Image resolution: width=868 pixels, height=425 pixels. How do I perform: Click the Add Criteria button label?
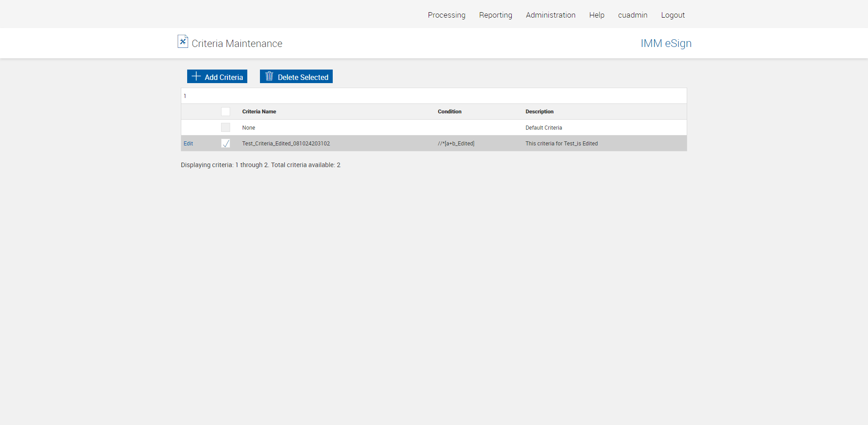(224, 77)
